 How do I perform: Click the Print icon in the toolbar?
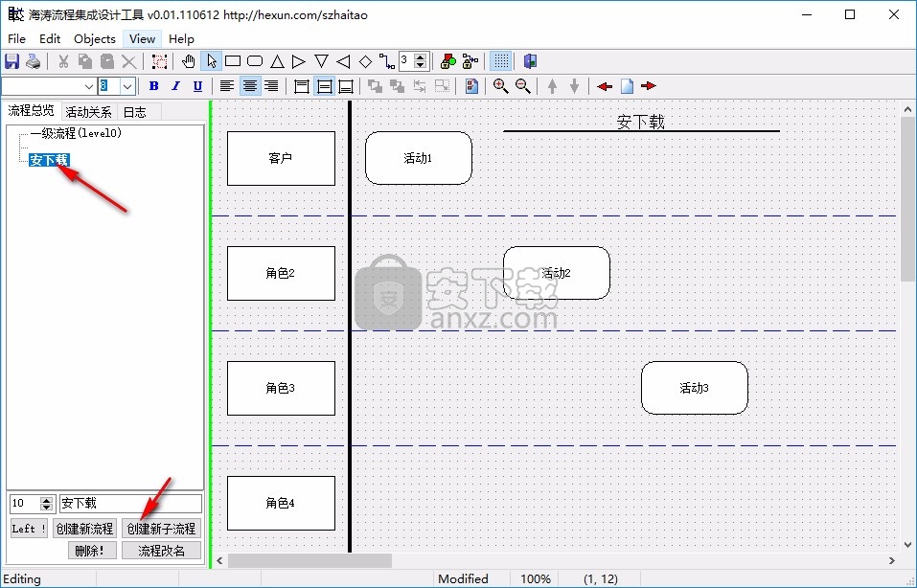point(34,61)
